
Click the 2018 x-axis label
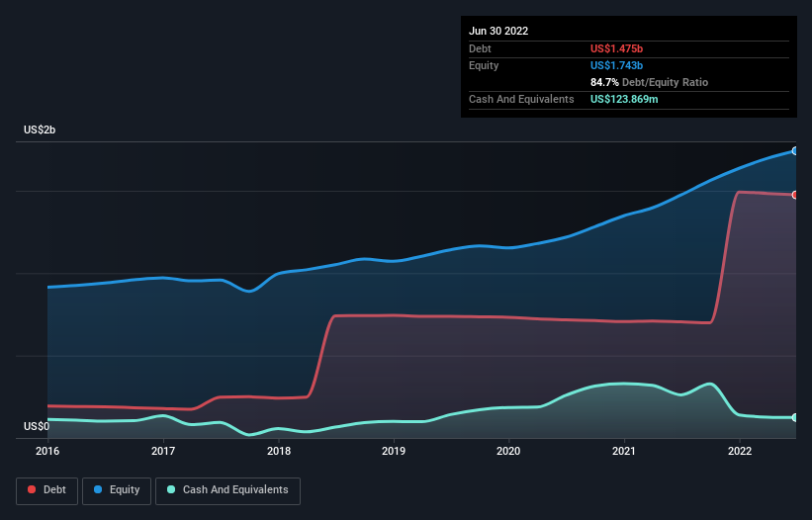pyautogui.click(x=279, y=451)
